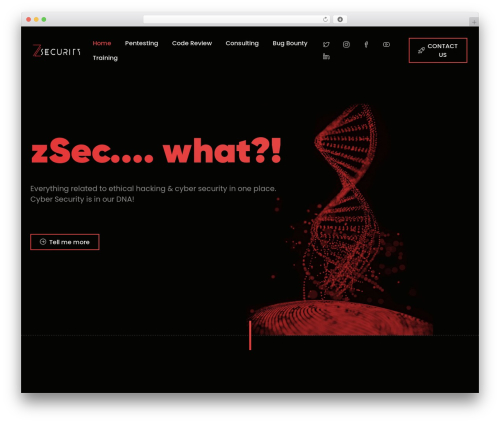Open the Pentesting menu item
500x423 pixels.
[141, 43]
